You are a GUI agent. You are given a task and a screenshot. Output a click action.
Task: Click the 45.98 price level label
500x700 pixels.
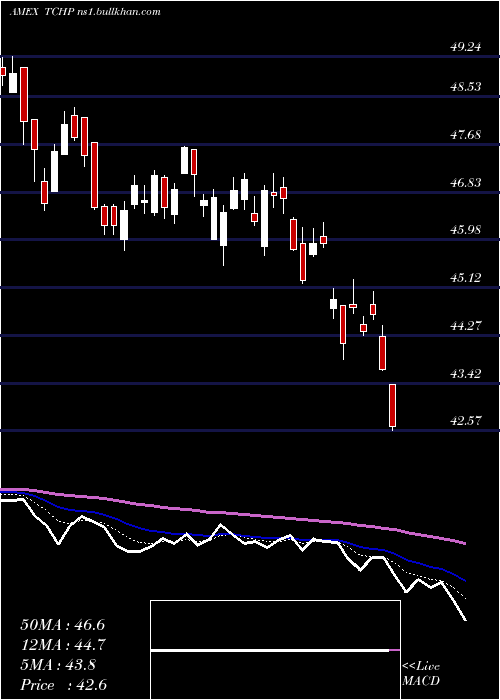click(466, 230)
